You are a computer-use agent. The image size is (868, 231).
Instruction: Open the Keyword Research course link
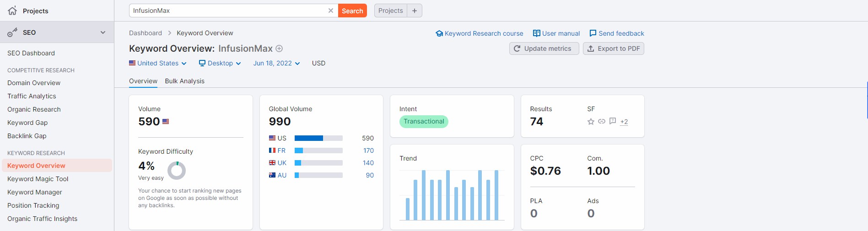click(x=479, y=33)
